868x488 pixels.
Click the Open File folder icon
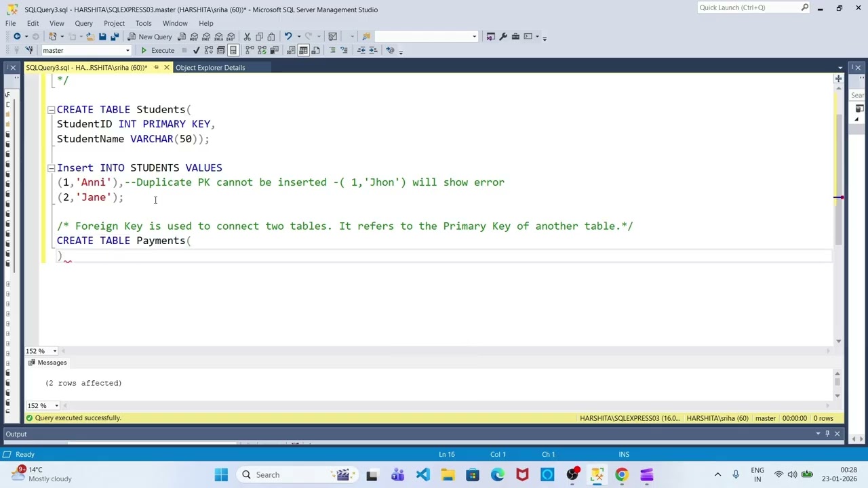pos(90,37)
